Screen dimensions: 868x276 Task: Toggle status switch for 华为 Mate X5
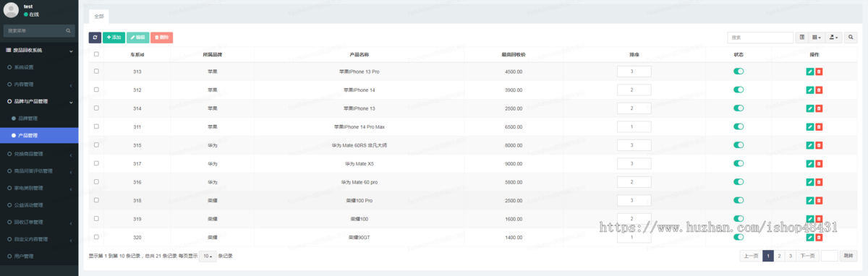pos(739,163)
